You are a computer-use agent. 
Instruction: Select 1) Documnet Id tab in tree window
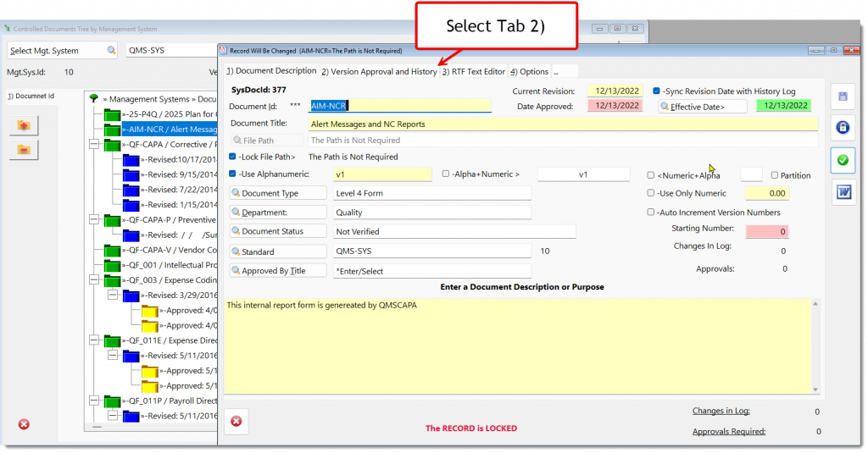click(x=31, y=96)
